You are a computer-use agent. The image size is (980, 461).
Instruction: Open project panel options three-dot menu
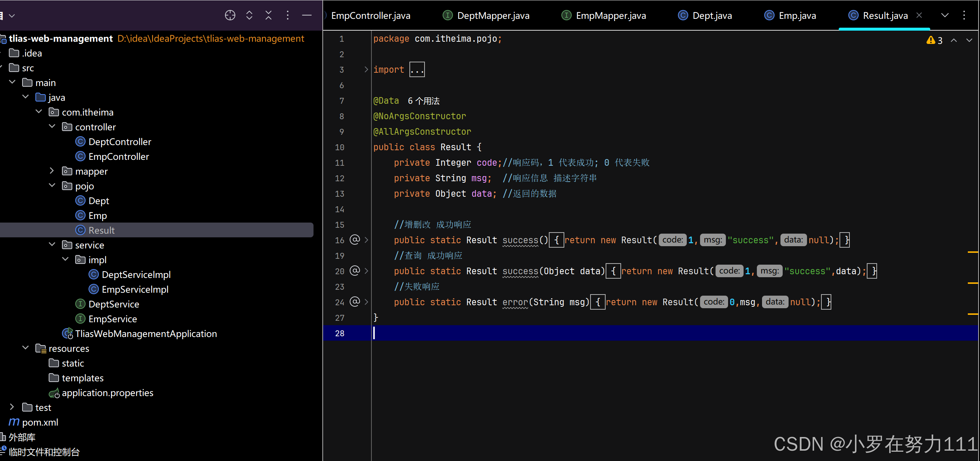pos(288,15)
